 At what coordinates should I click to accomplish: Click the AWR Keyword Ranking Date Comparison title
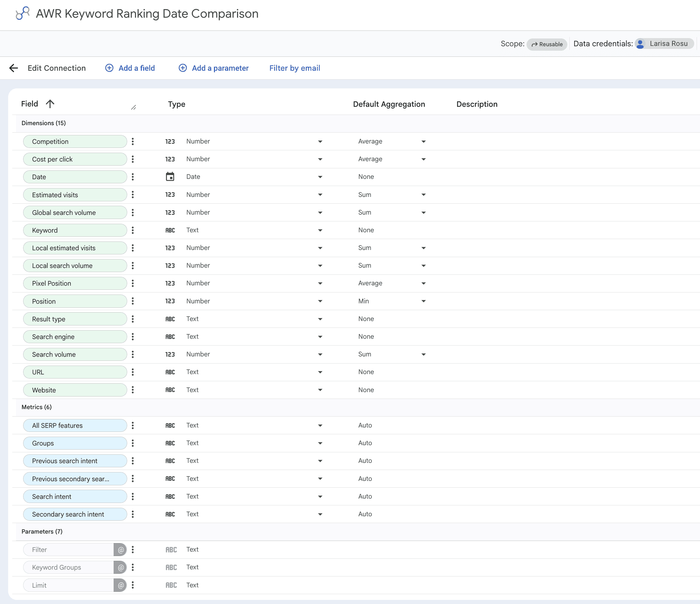(x=147, y=14)
